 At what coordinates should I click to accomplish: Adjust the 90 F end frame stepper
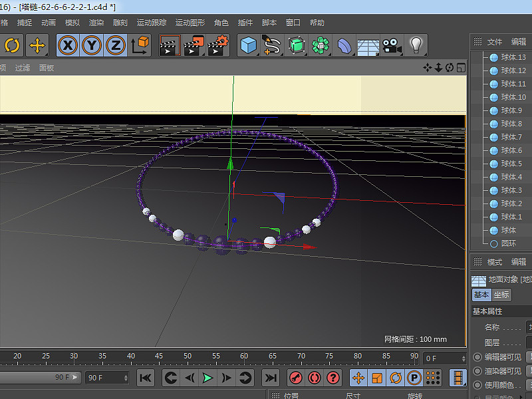coord(126,378)
